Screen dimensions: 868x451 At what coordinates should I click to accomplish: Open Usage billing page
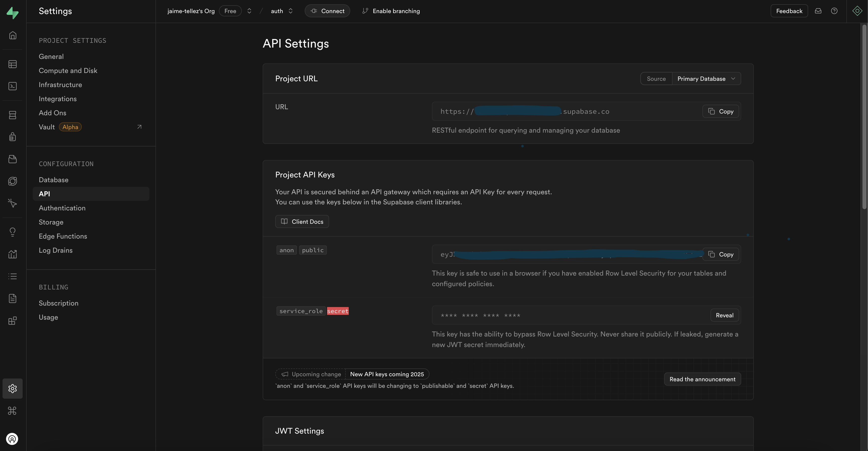click(49, 318)
